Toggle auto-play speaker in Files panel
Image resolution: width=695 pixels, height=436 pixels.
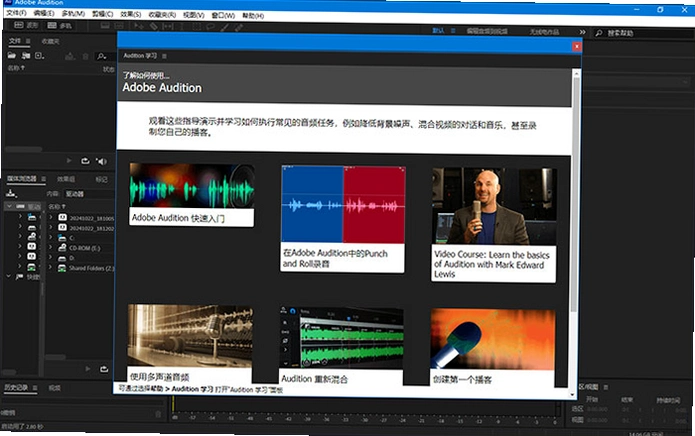click(102, 161)
